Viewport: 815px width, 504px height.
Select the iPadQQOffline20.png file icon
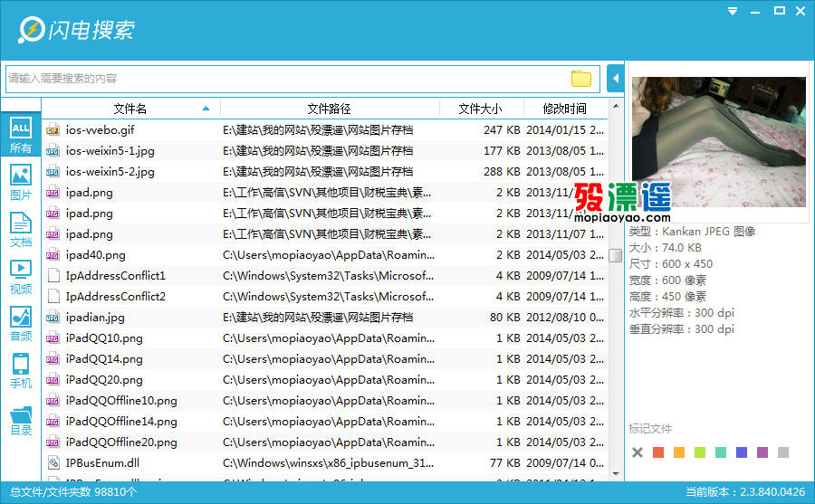coord(53,442)
